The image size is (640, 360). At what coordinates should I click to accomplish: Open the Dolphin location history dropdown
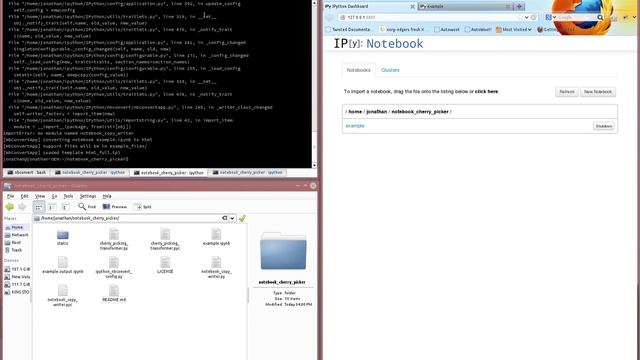(232, 218)
